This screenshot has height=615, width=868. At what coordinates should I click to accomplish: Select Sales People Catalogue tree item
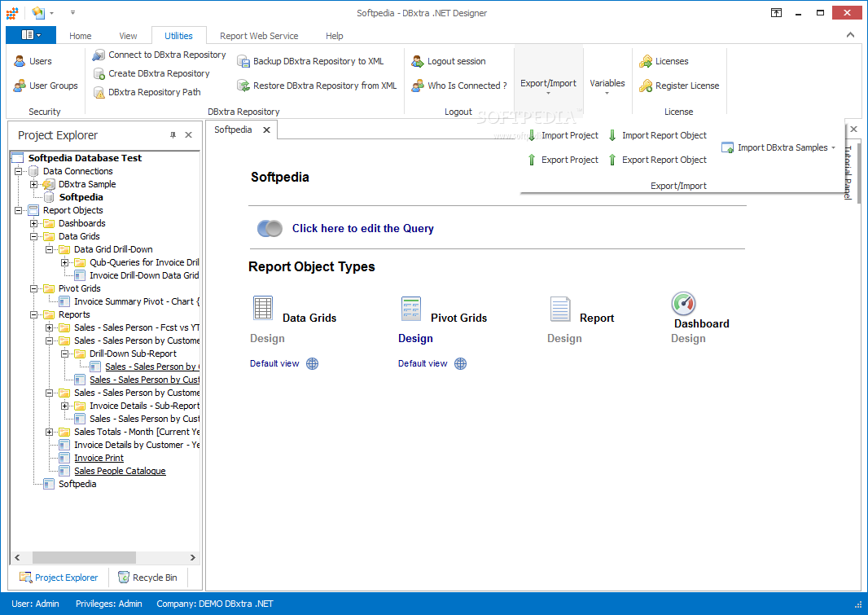(x=120, y=471)
